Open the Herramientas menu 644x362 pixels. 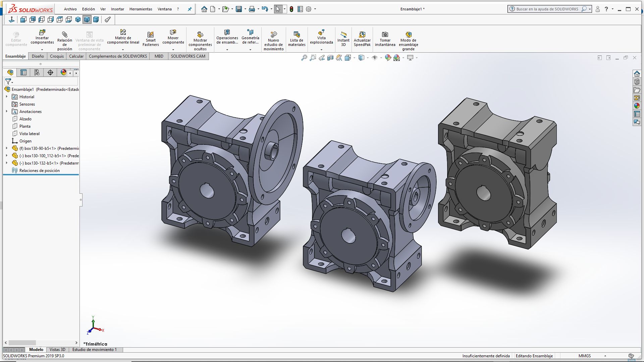point(141,9)
